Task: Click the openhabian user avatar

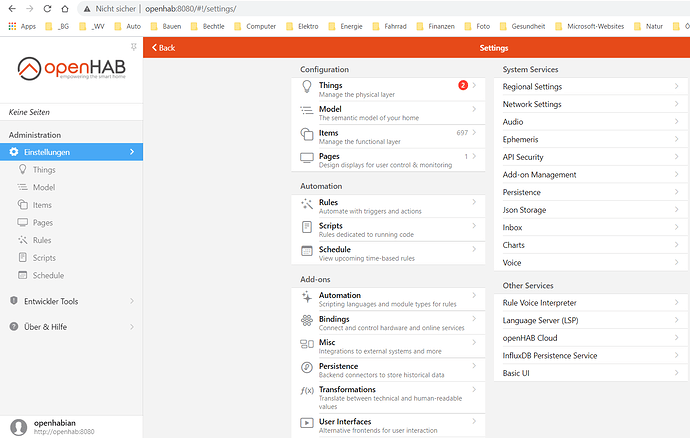Action: 18,427
